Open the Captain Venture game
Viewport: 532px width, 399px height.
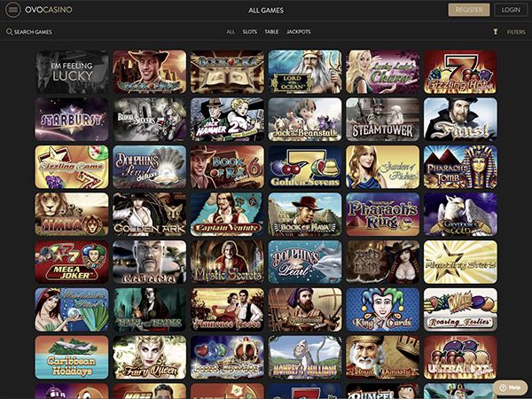click(x=227, y=215)
